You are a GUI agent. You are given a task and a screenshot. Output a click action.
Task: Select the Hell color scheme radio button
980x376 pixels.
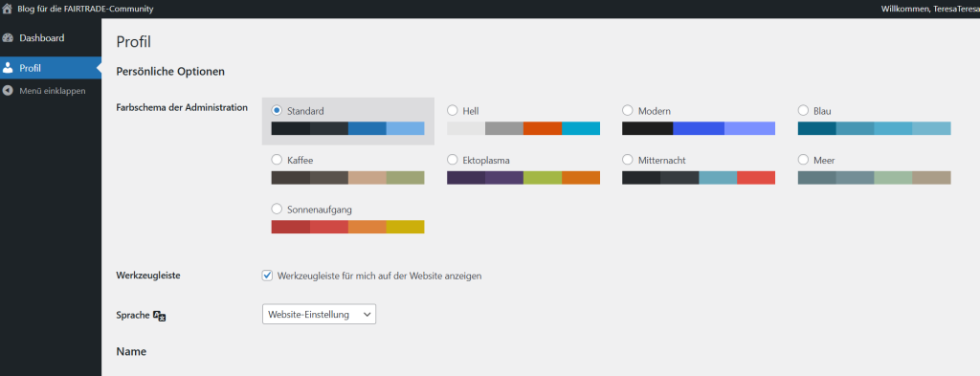(x=453, y=110)
